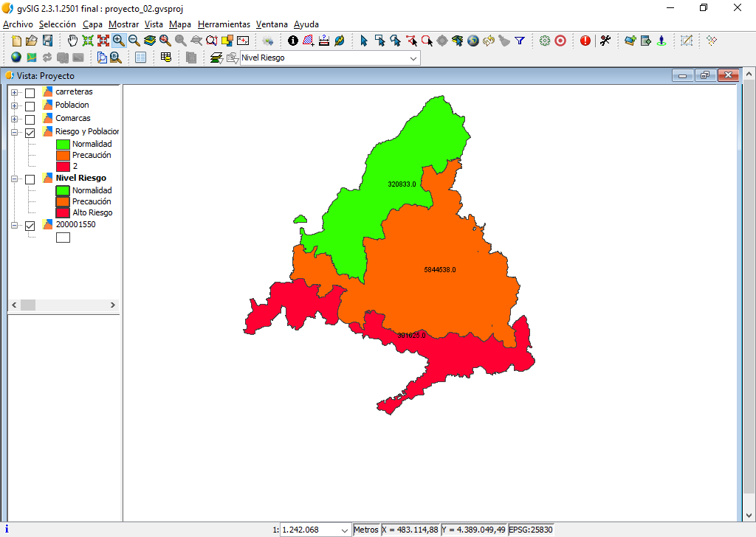Image resolution: width=756 pixels, height=537 pixels.
Task: Create a new project with the blank page icon
Action: (x=16, y=41)
